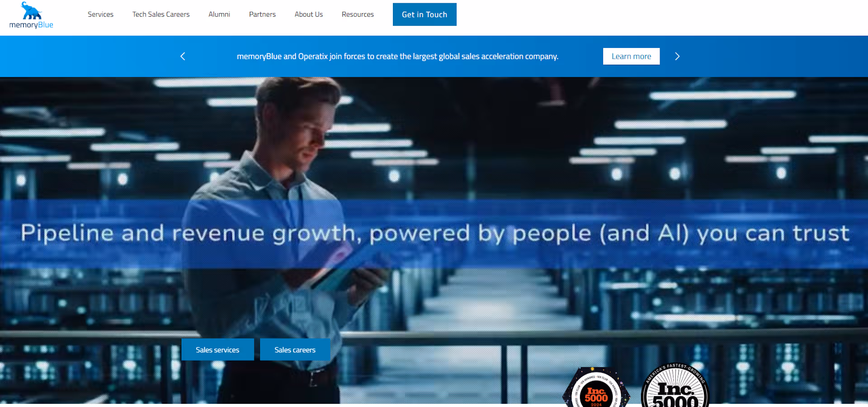868x407 pixels.
Task: Click the memoryBlue and Operatix announcement text
Action: click(x=397, y=57)
